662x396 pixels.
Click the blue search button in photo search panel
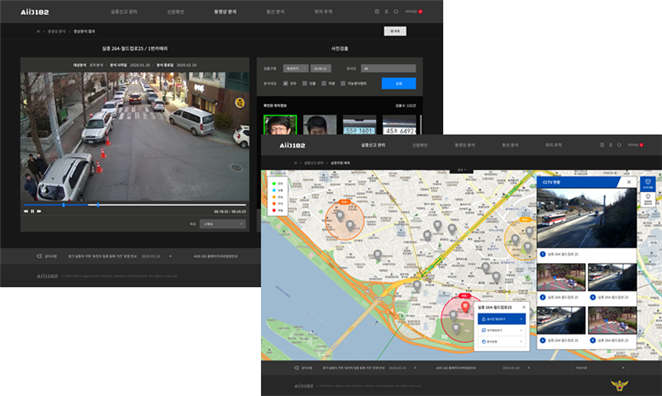399,84
